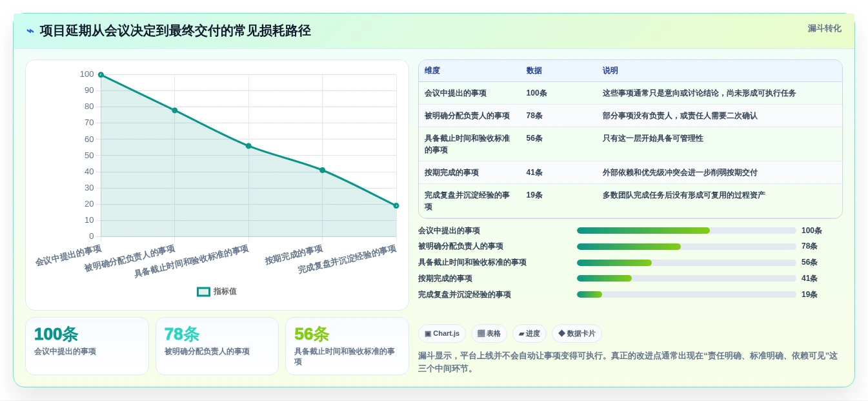Image resolution: width=868 pixels, height=401 pixels.
Task: Click the 100 data point on chart
Action: point(101,75)
